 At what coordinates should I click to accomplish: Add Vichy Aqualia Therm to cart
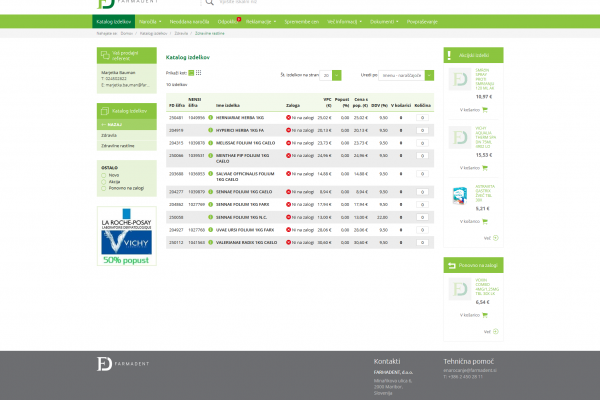click(474, 168)
